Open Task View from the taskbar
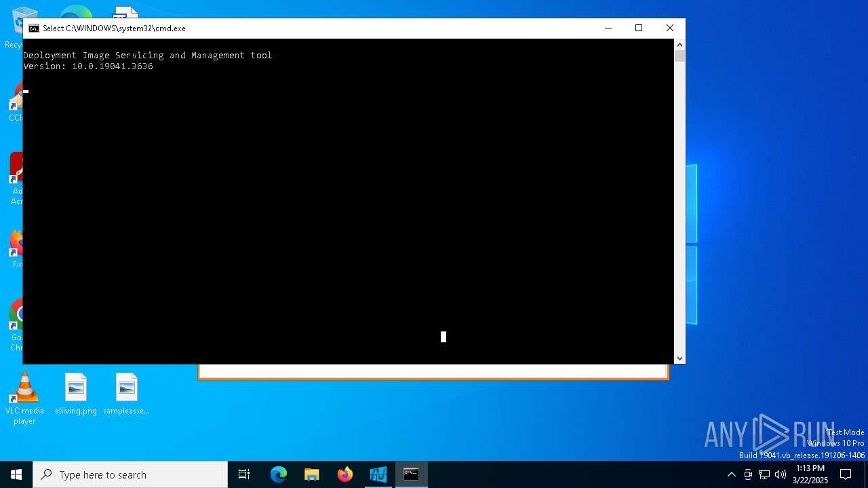 point(244,474)
